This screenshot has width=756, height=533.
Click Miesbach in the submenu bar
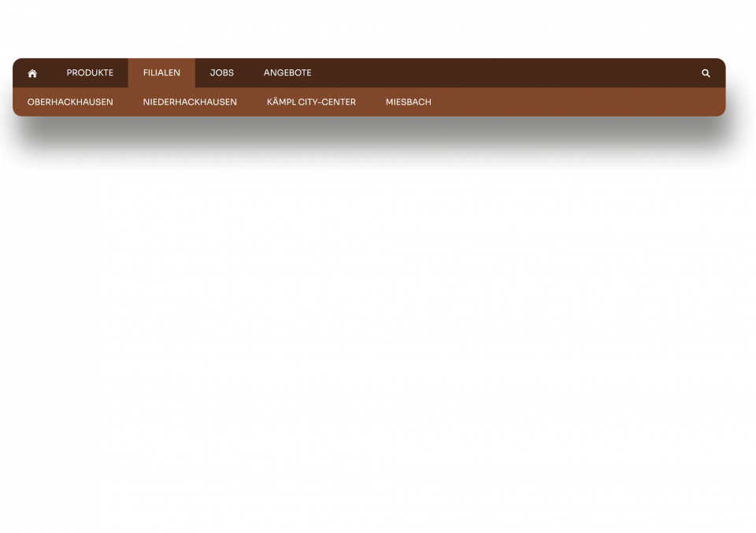point(408,102)
